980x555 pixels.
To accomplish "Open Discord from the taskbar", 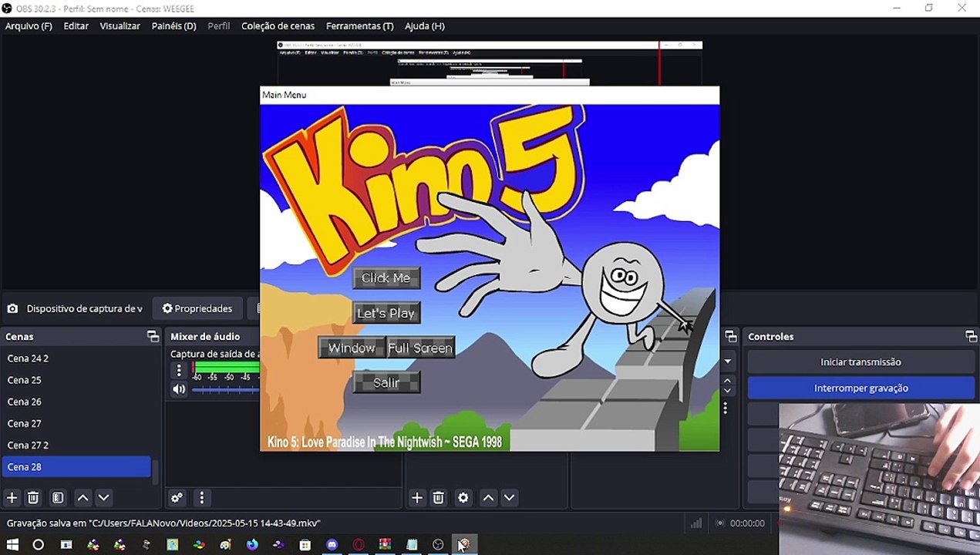I will pyautogui.click(x=332, y=545).
